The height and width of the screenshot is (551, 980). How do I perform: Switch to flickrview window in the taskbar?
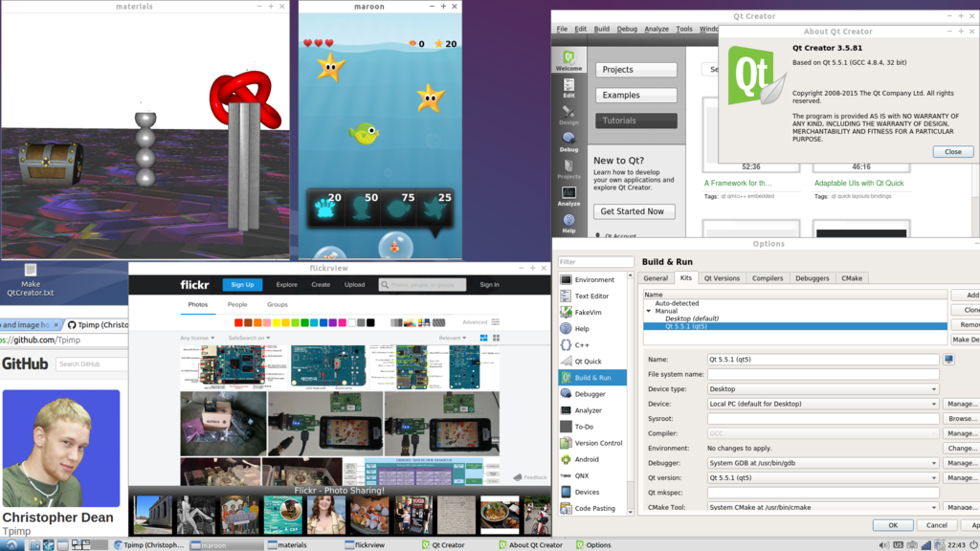pyautogui.click(x=367, y=544)
